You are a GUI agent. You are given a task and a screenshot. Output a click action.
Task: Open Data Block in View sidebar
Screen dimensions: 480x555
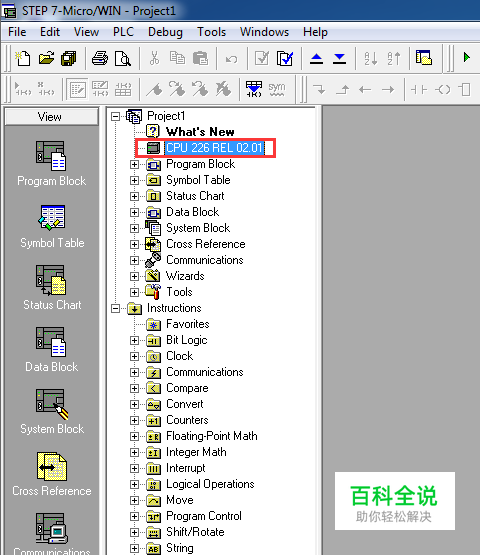pos(51,350)
